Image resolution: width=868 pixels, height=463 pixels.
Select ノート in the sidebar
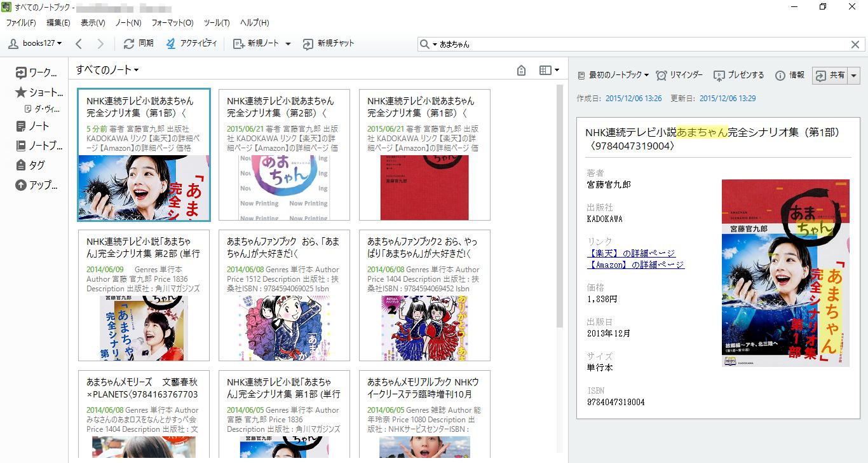tap(32, 126)
